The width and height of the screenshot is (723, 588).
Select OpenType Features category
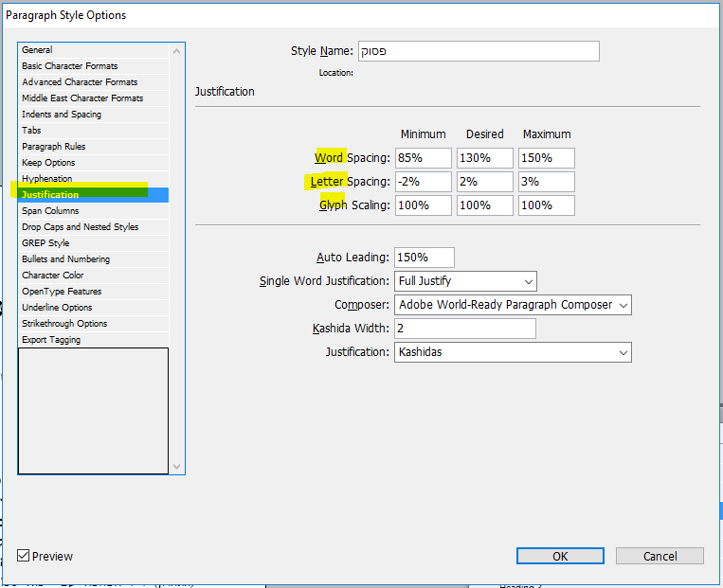pos(93,292)
